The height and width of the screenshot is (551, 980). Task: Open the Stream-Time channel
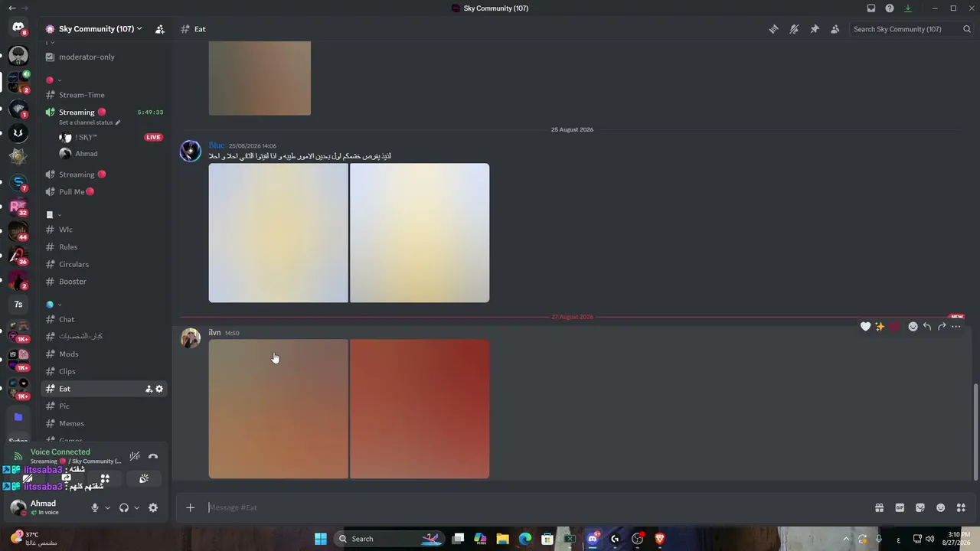tap(104, 95)
